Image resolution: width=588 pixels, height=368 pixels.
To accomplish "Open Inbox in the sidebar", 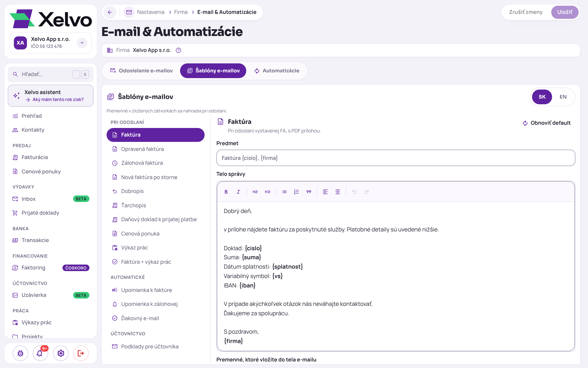I will pos(51,199).
